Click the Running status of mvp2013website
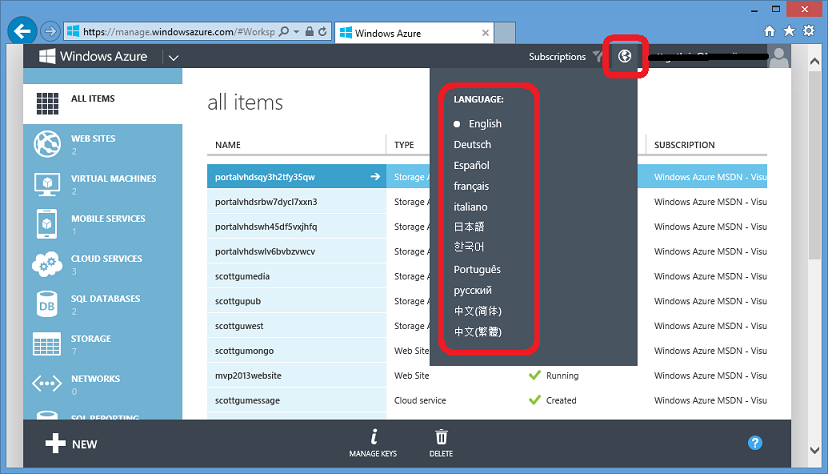The height and width of the screenshot is (474, 828). [554, 375]
